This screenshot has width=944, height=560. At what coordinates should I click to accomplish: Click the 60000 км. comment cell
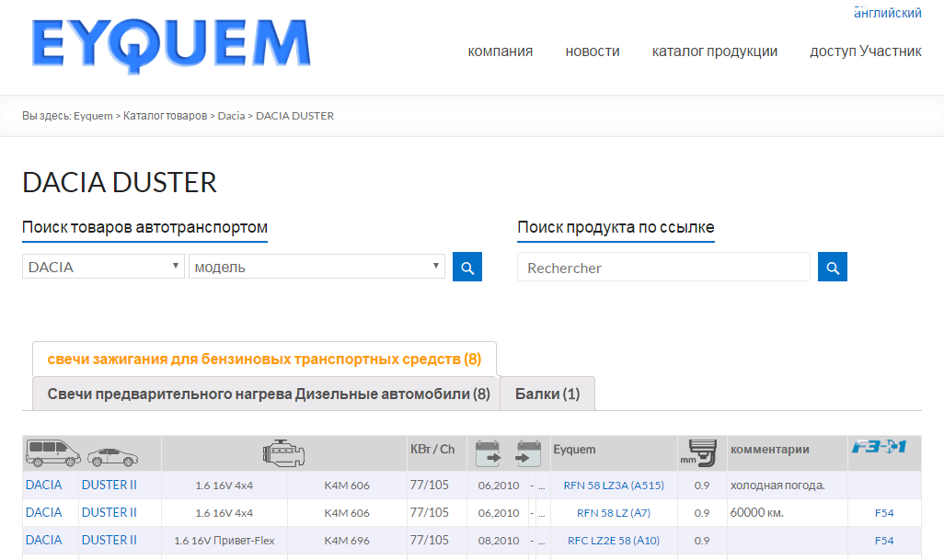tap(756, 513)
